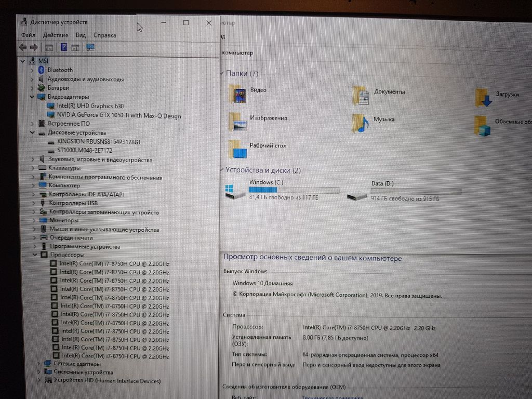Click the KINGSTON RBUSNS8154P3128GJ disk icon
532x399 pixels.
(x=51, y=142)
